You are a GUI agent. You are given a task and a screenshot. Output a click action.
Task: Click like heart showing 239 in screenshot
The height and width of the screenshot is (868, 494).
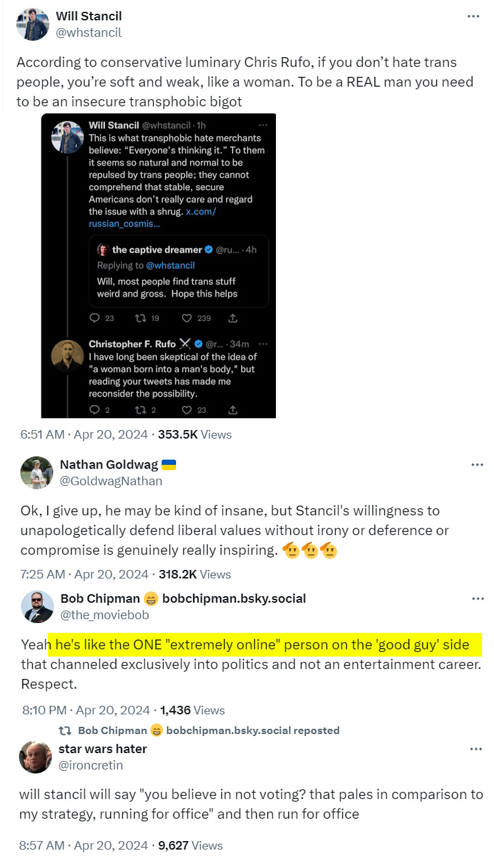point(187,318)
